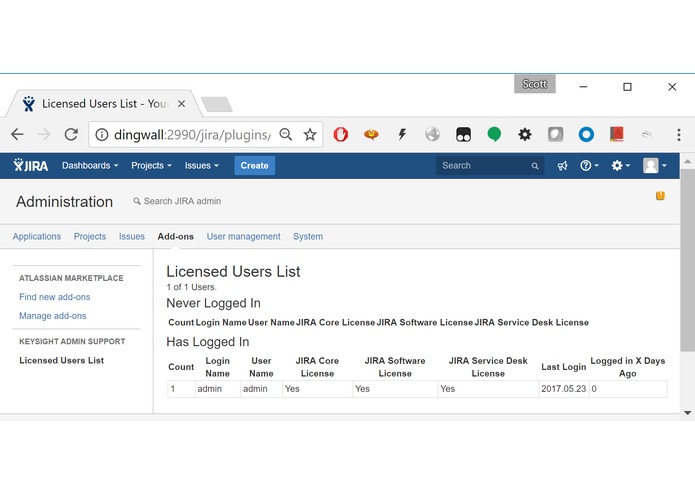The height and width of the screenshot is (494, 695).
Task: Minimize the browser window
Action: (x=583, y=87)
